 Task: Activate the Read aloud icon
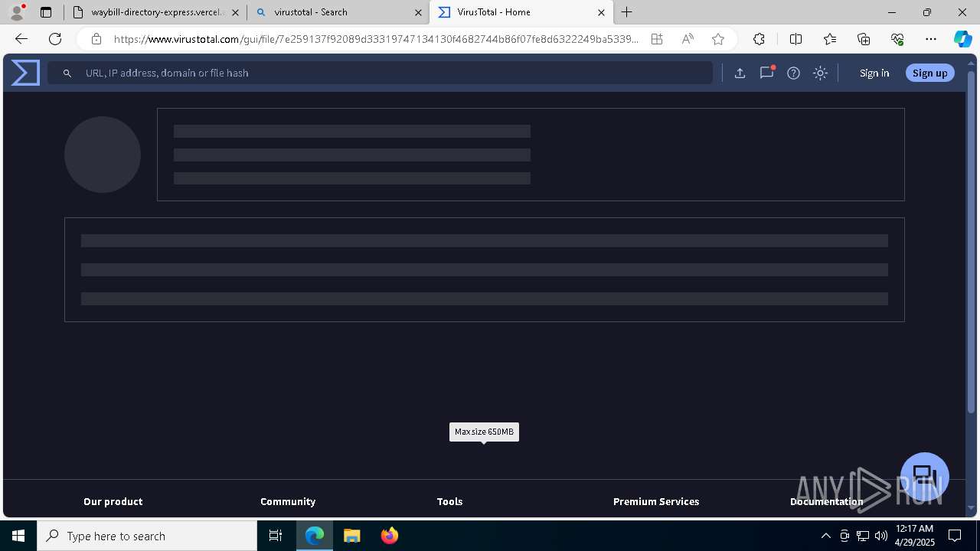click(688, 39)
